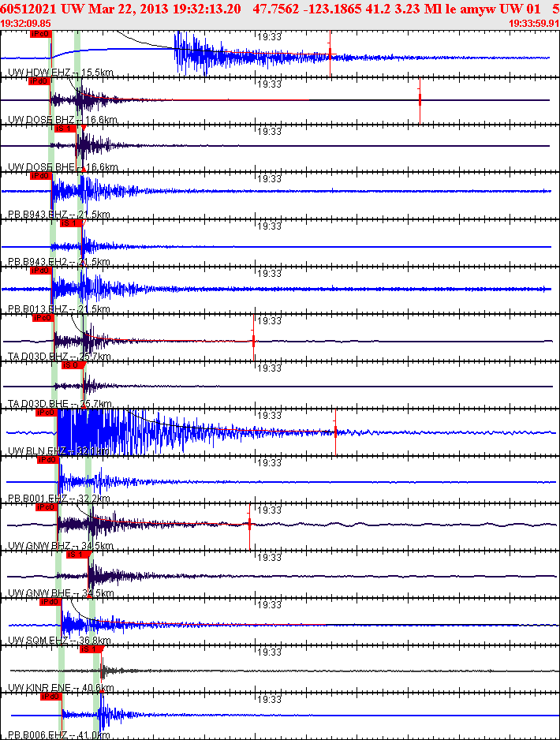Click the red coda end marker on GNW BHZ

pyautogui.click(x=249, y=524)
